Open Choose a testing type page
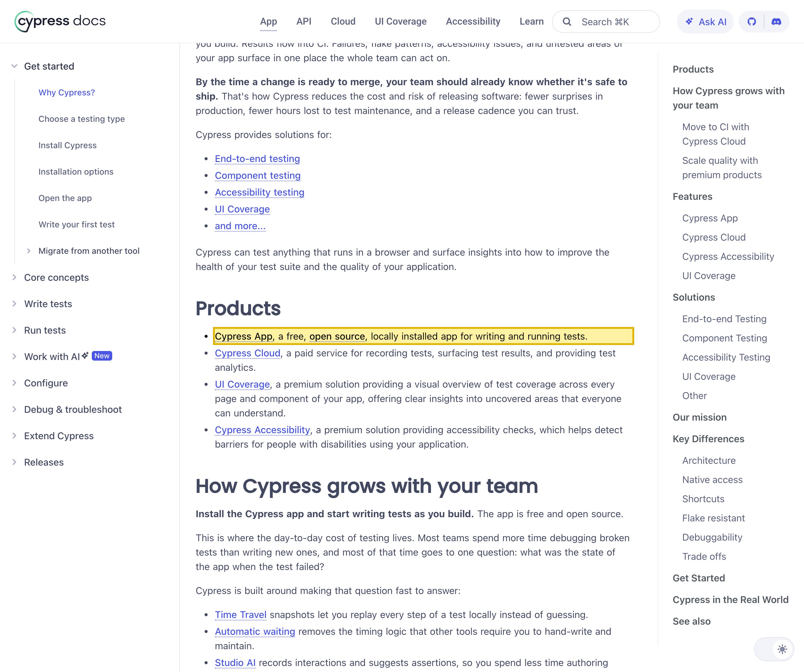This screenshot has width=804, height=672. pos(82,119)
